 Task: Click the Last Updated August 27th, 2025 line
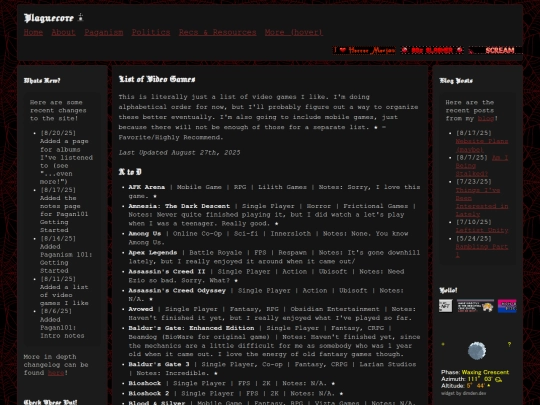[x=179, y=153]
